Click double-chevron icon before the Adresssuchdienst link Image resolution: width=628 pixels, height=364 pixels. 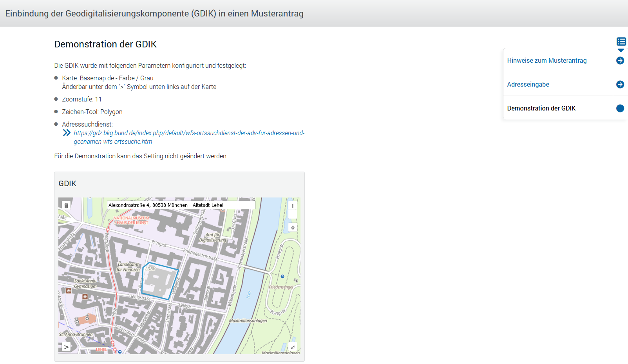pyautogui.click(x=67, y=133)
